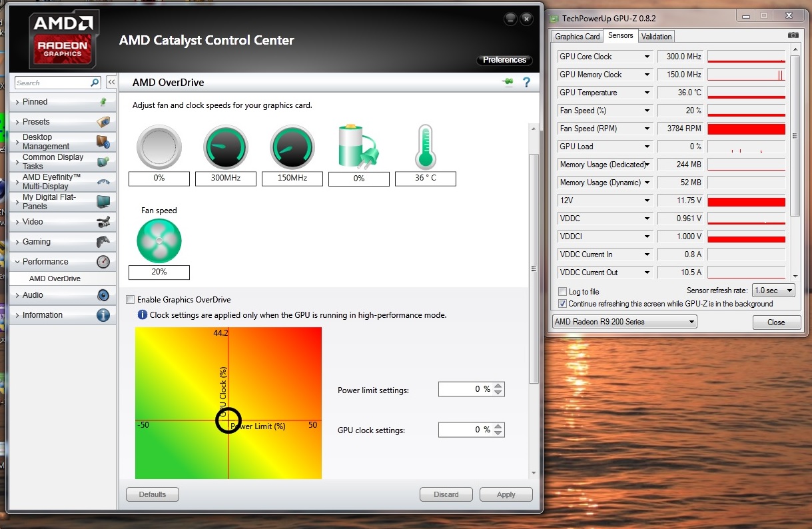Open the GPU Temperature sensor dropdown

tap(646, 93)
